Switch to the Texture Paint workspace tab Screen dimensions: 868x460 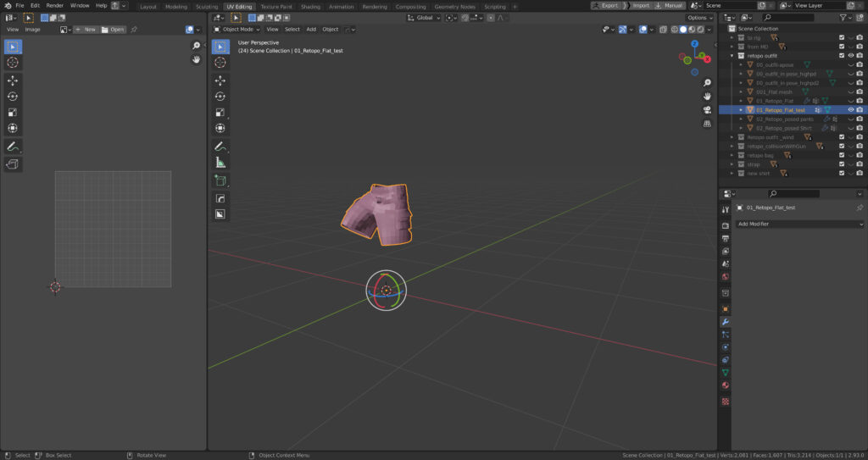(276, 6)
